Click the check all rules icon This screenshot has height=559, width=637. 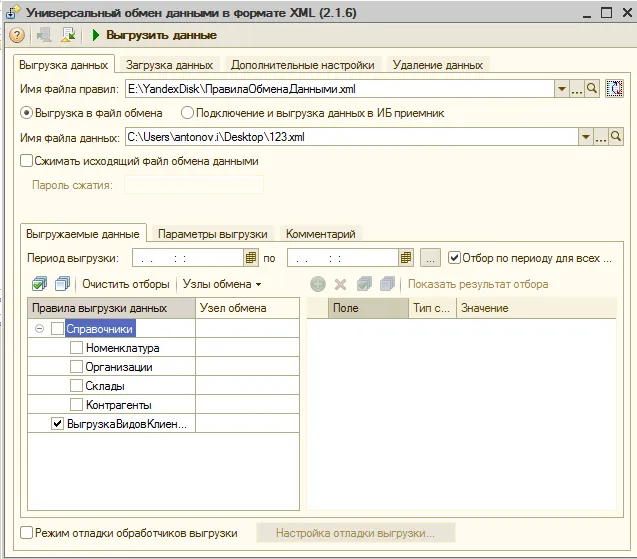(39, 284)
